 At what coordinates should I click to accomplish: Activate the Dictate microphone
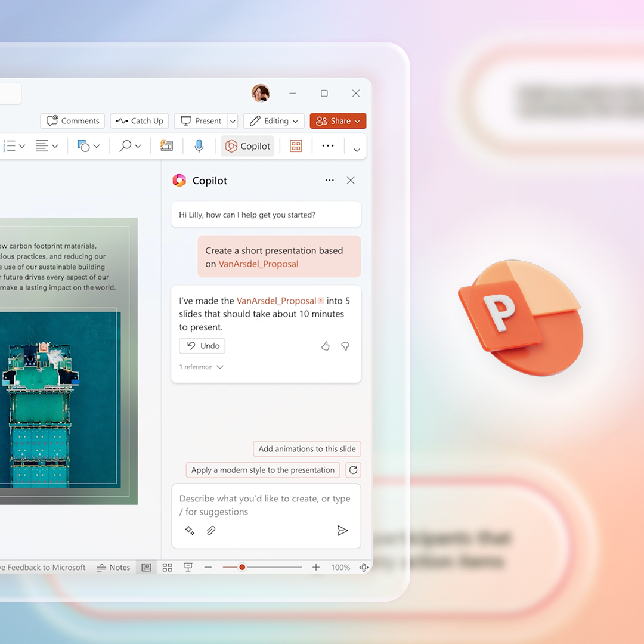tap(199, 146)
